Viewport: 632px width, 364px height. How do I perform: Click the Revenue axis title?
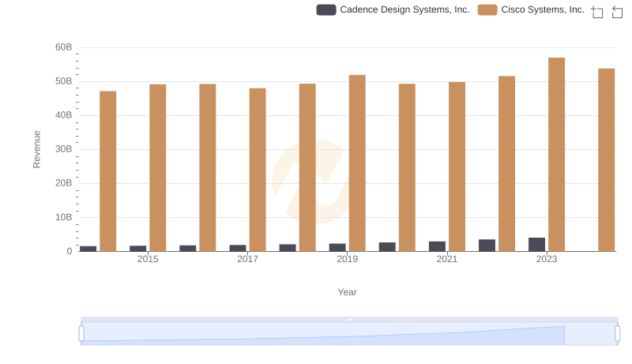tap(36, 149)
